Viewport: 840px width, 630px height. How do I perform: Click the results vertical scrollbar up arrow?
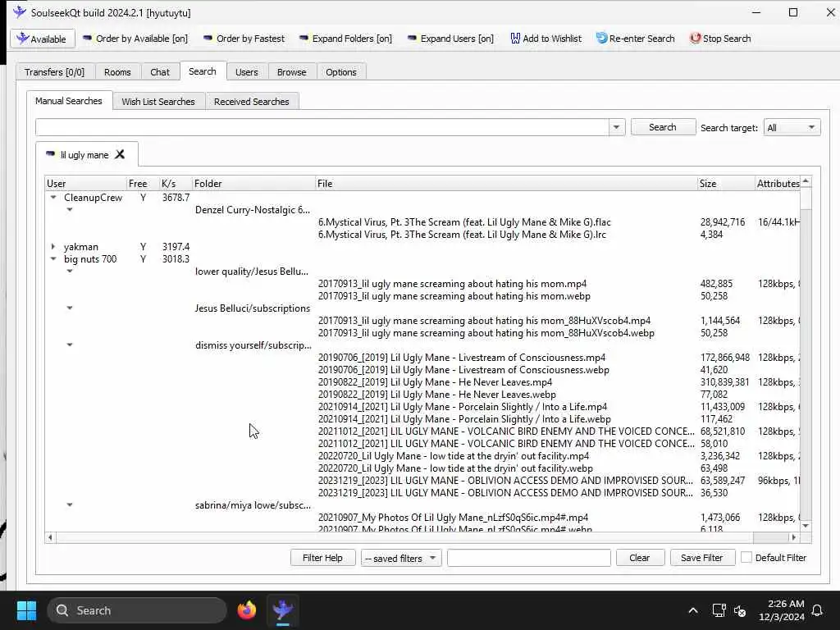click(x=806, y=182)
